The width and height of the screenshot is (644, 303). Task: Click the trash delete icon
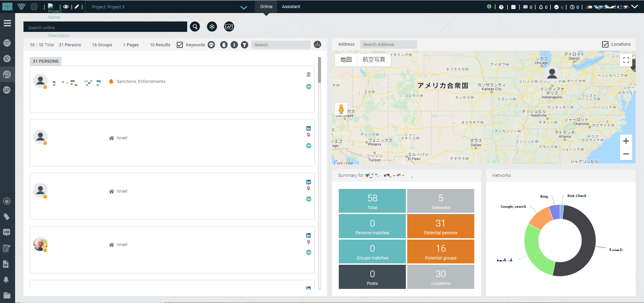pyautogui.click(x=224, y=45)
